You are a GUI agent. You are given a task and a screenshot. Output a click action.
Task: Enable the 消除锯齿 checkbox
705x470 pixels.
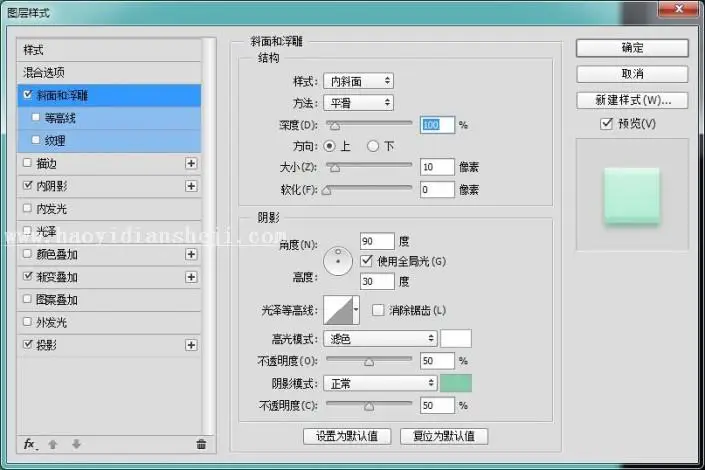(x=378, y=310)
